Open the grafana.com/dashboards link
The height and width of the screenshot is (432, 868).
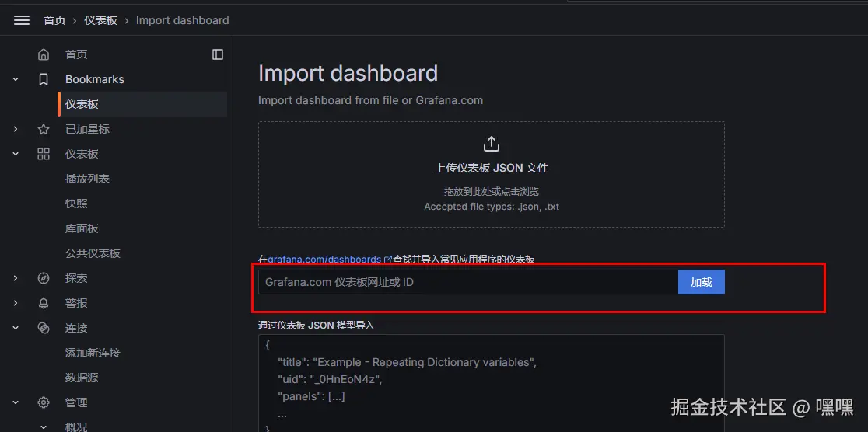[324, 259]
